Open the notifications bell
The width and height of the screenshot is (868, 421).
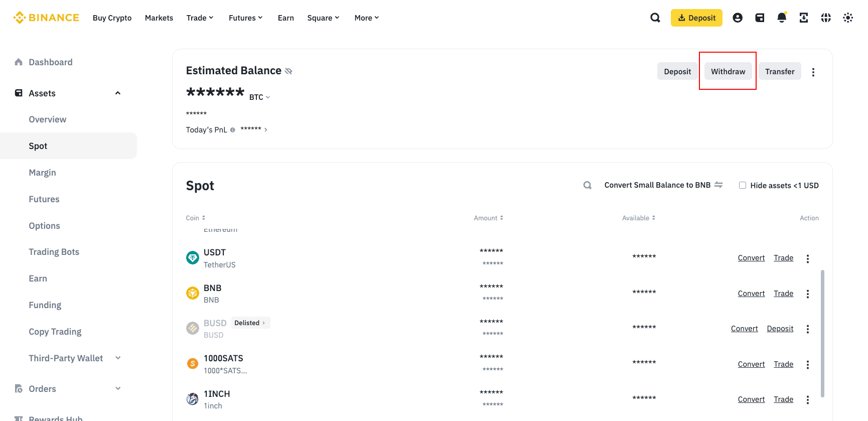click(x=782, y=18)
